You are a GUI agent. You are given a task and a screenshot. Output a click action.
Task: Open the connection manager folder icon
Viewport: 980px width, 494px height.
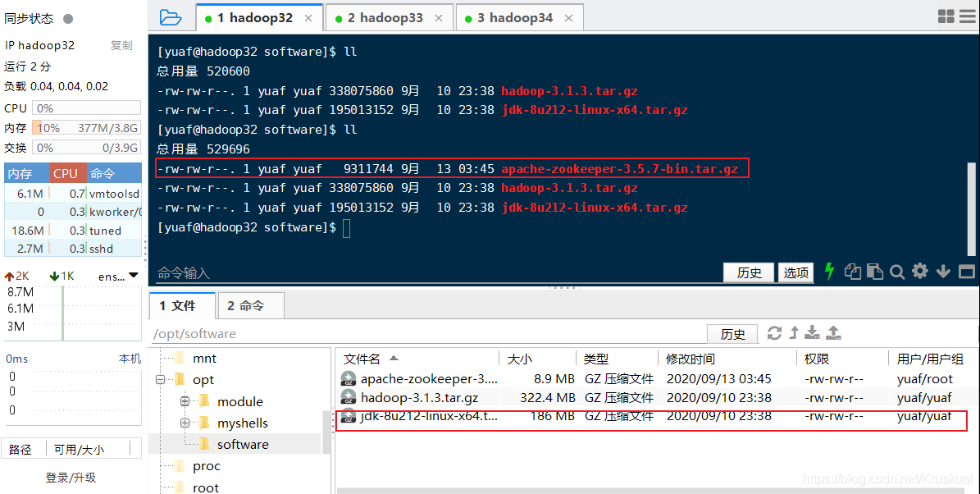(x=170, y=17)
